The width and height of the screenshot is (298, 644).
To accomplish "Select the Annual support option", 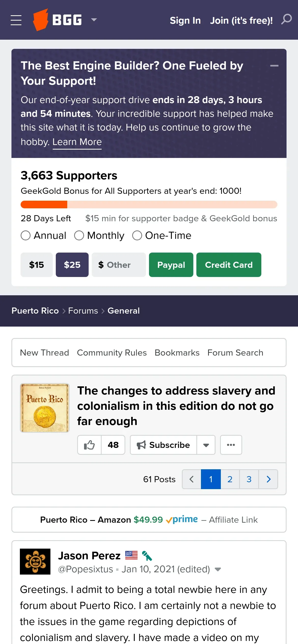I will point(26,236).
